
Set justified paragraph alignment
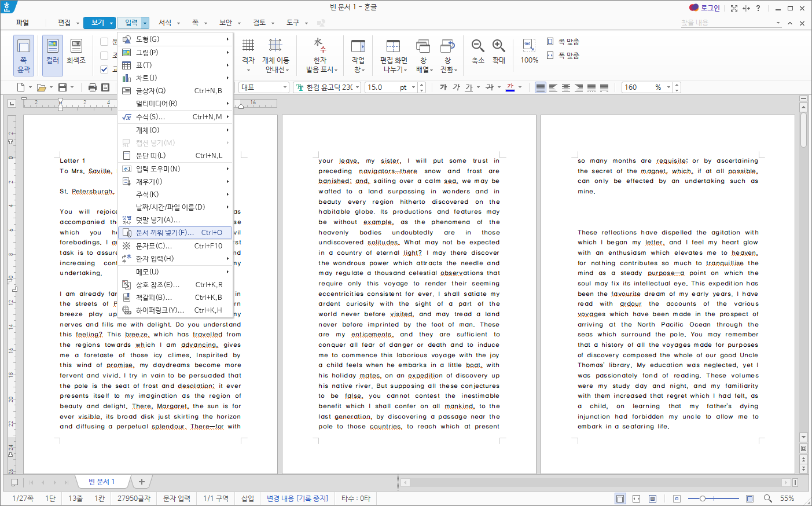click(x=540, y=87)
